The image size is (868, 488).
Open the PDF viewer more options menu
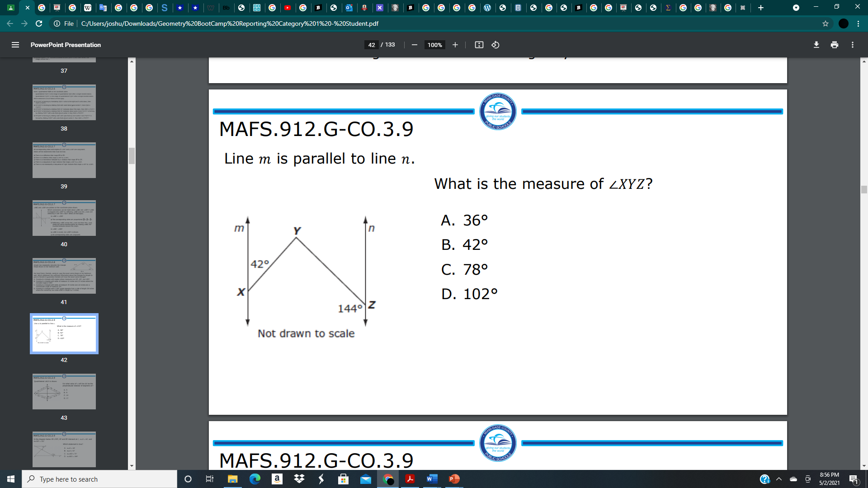point(853,45)
